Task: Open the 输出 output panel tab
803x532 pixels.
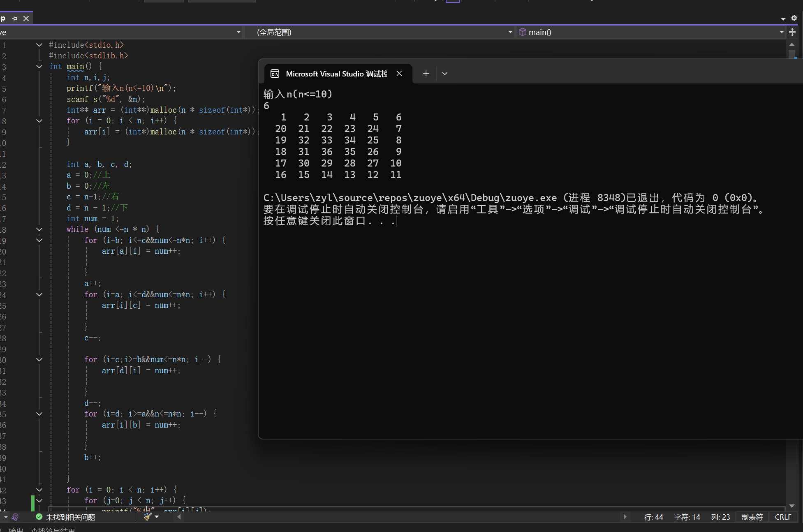Action: [x=16, y=530]
